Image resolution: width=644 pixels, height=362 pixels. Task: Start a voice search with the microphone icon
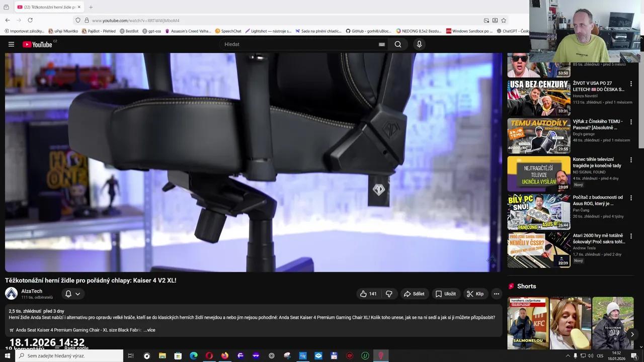(x=419, y=44)
